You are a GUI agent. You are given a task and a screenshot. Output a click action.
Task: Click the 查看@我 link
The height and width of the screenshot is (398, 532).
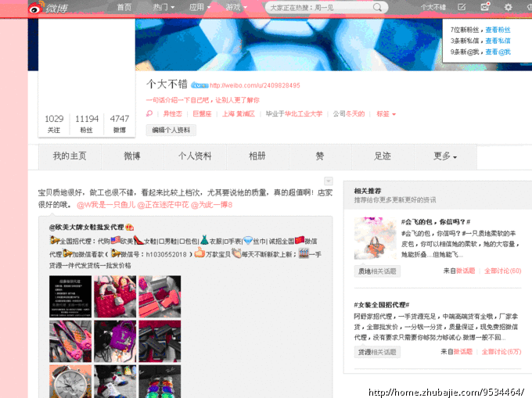pyautogui.click(x=498, y=52)
